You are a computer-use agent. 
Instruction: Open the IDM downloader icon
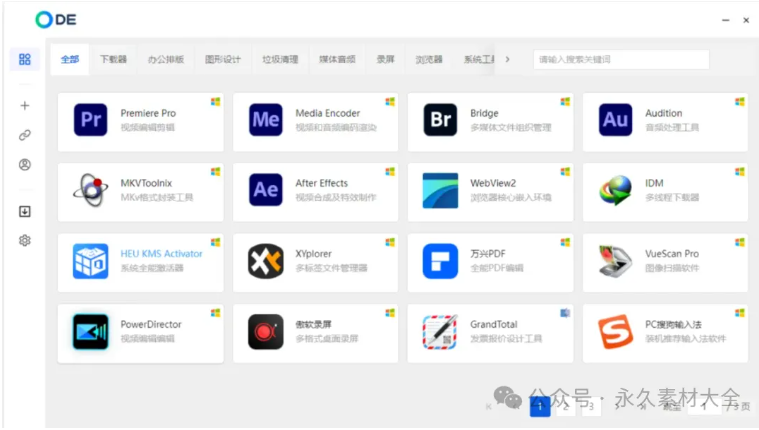point(615,190)
